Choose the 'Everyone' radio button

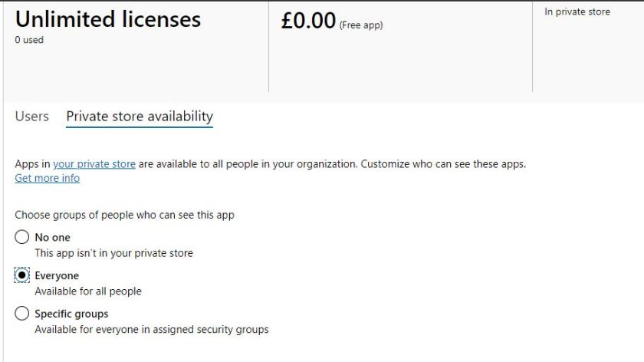coord(22,275)
